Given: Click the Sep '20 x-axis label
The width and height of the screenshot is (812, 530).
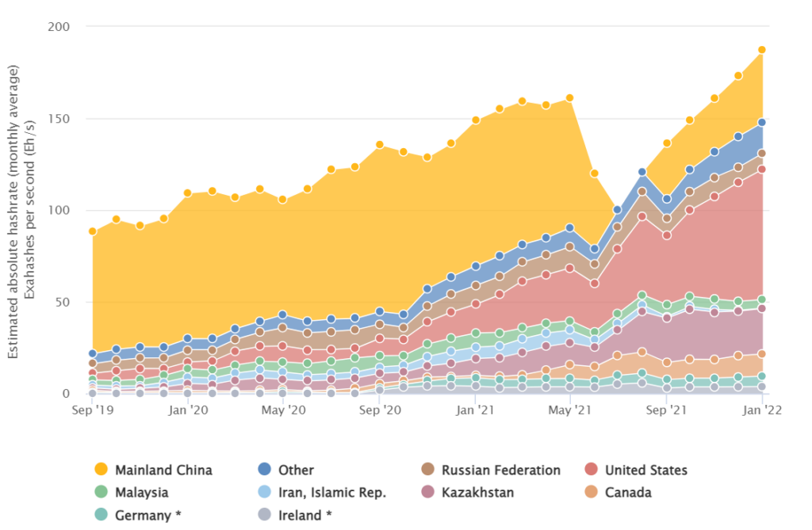Looking at the screenshot, I should 380,410.
